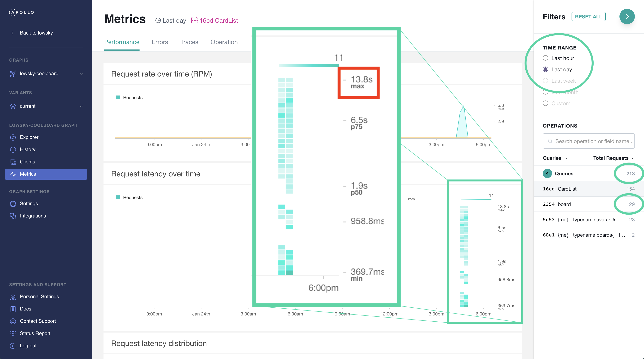This screenshot has width=644, height=359.
Task: Switch to the Traces tab
Action: tap(189, 42)
